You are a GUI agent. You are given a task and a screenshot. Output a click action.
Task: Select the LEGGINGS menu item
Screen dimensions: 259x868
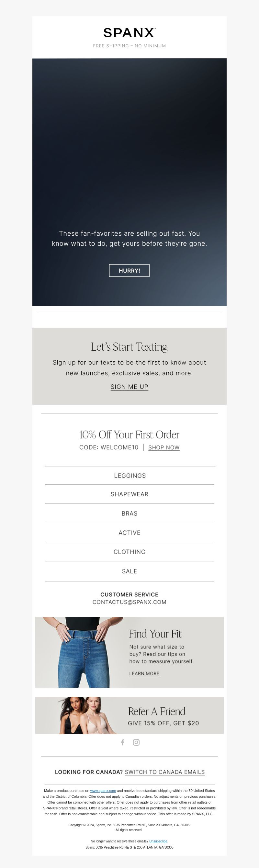tap(130, 476)
